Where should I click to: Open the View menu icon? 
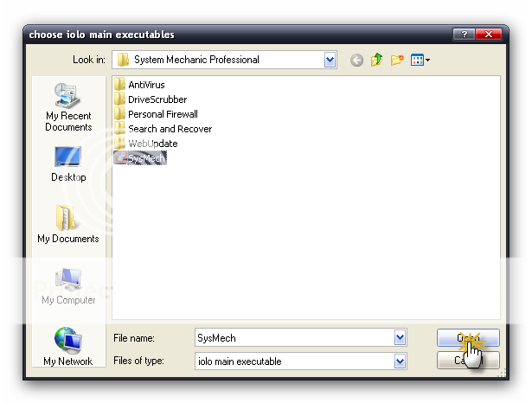pos(420,60)
